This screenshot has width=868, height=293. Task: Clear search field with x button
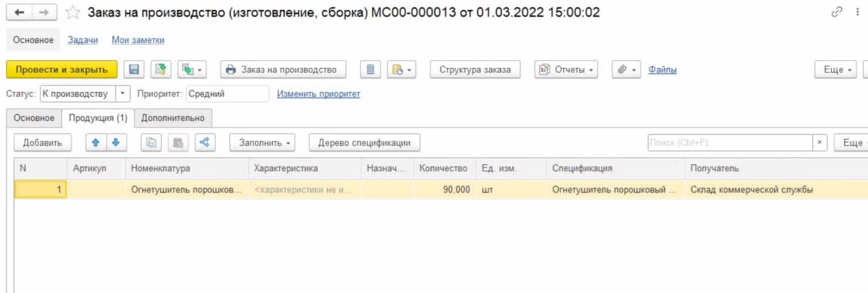(x=819, y=143)
